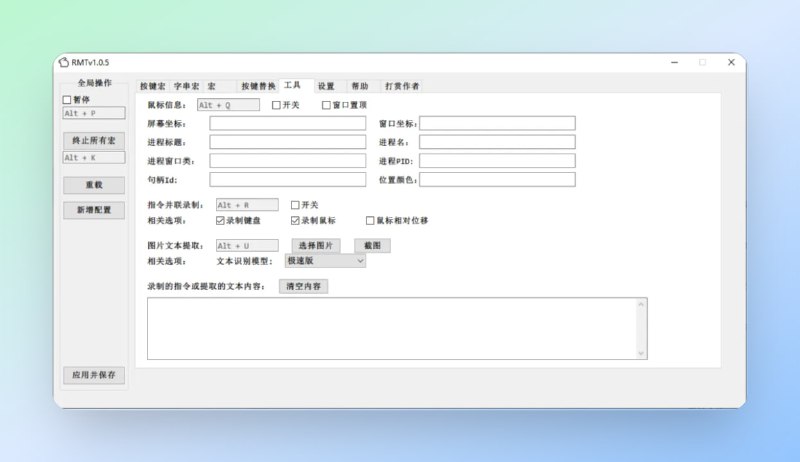Switch to the 字串宏 tab
Viewport: 800px width, 462px height.
[x=186, y=86]
